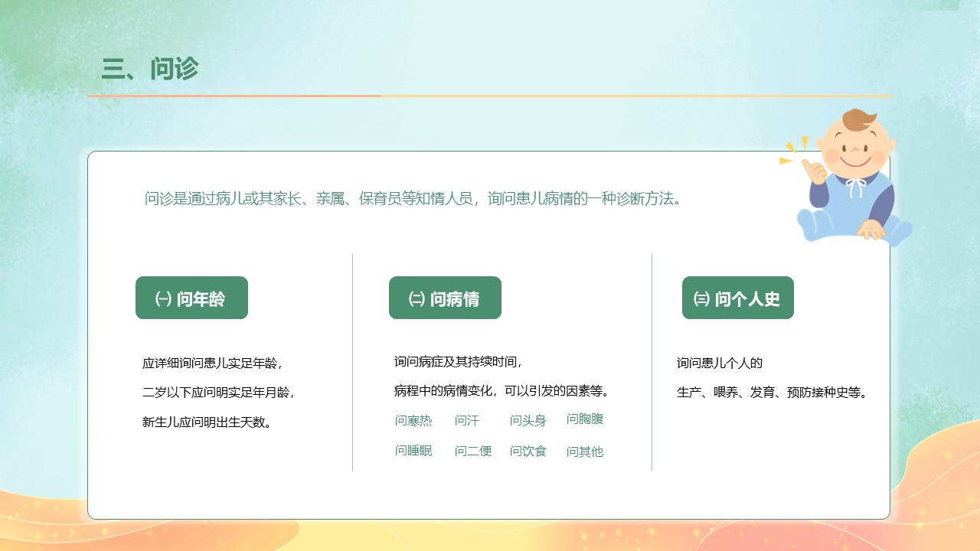Viewport: 980px width, 551px height.
Task: Click the 问寒热 label
Action: pyautogui.click(x=413, y=420)
